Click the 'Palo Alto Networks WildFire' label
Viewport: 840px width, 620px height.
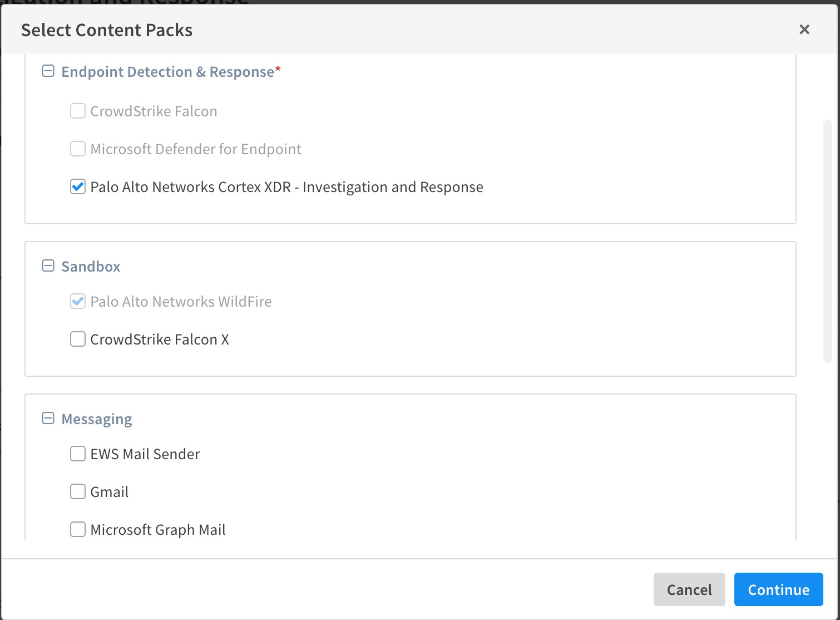tap(181, 302)
